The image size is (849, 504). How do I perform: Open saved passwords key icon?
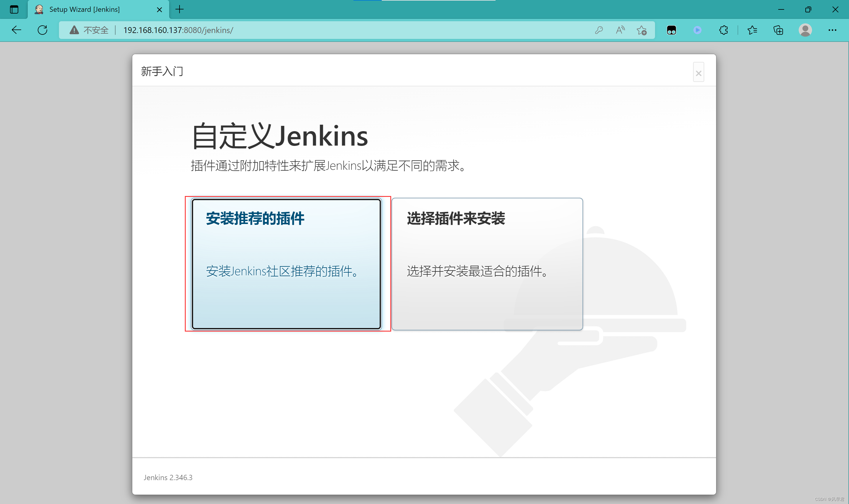click(599, 30)
